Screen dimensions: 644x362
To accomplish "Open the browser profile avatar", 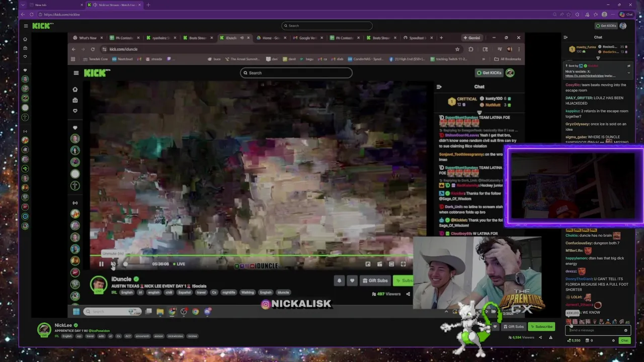I will 604,14.
